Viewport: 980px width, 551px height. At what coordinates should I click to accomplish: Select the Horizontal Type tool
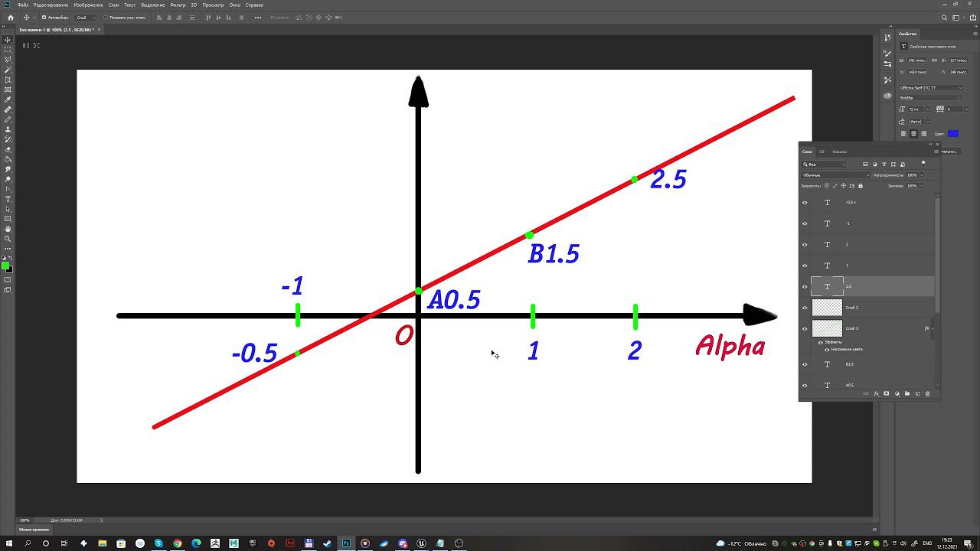pos(8,199)
